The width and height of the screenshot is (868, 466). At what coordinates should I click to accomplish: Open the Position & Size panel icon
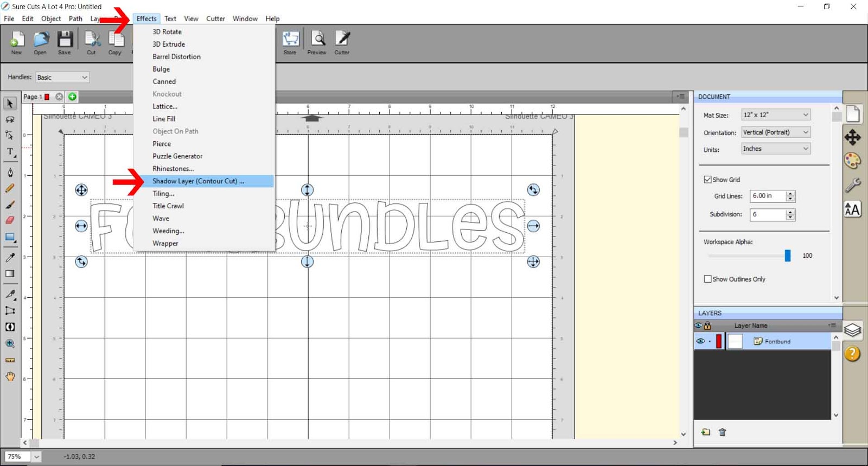pyautogui.click(x=853, y=137)
